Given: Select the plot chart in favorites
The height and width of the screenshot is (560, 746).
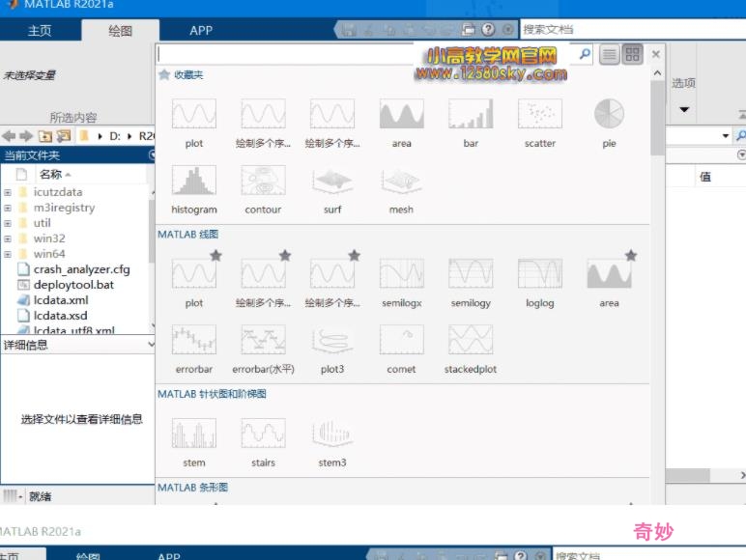Looking at the screenshot, I should pyautogui.click(x=193, y=123).
